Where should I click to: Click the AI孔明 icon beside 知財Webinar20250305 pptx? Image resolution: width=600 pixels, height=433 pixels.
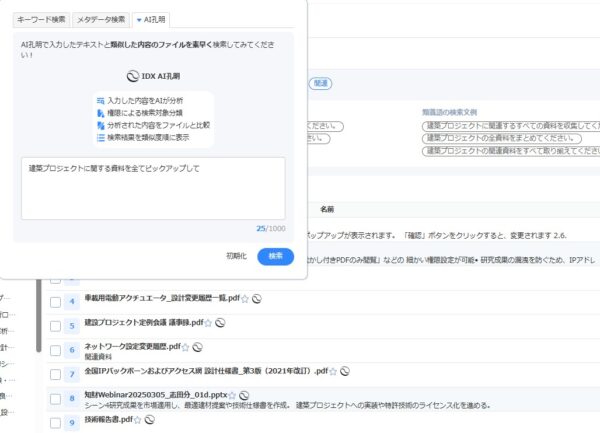pos(244,396)
